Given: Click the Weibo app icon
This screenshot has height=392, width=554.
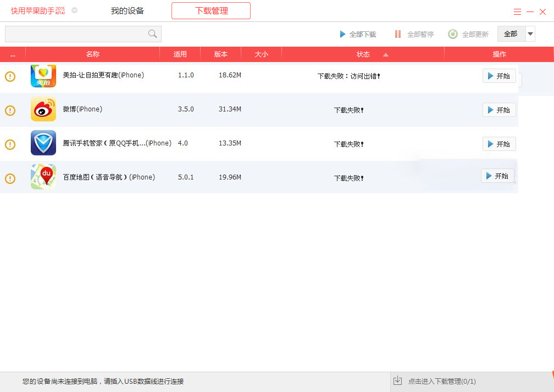Looking at the screenshot, I should [43, 109].
